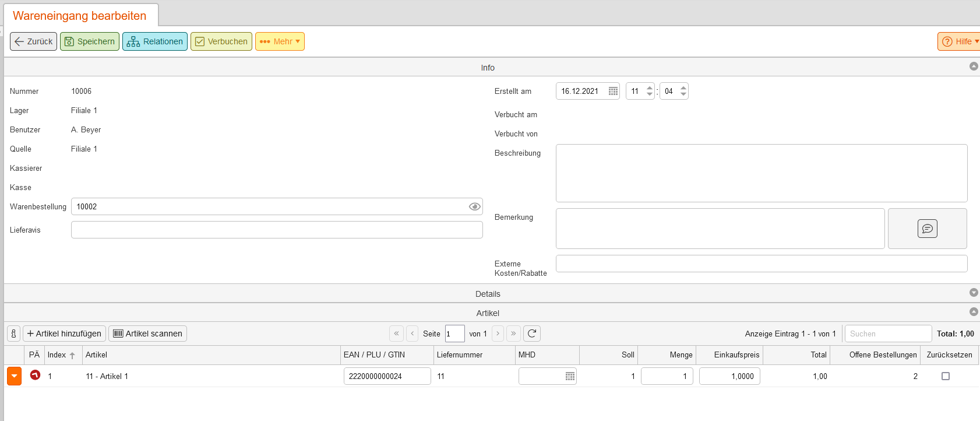The image size is (980, 421).
Task: Click the Speichern button
Action: (90, 41)
